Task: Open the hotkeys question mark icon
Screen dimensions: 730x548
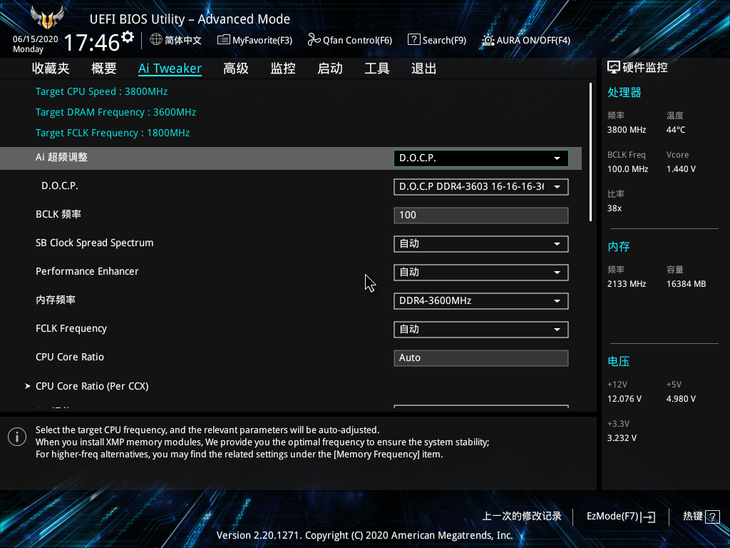Action: click(x=712, y=517)
